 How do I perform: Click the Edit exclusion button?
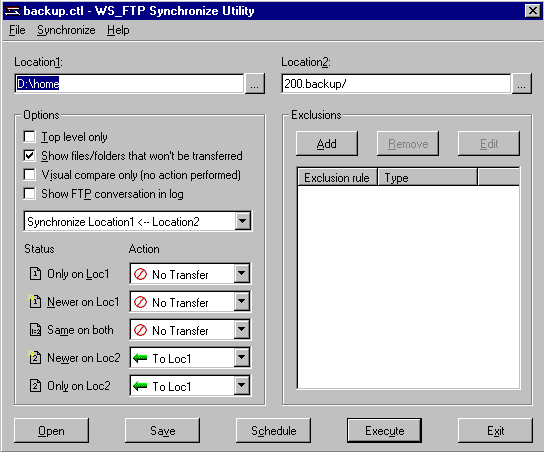click(x=489, y=144)
